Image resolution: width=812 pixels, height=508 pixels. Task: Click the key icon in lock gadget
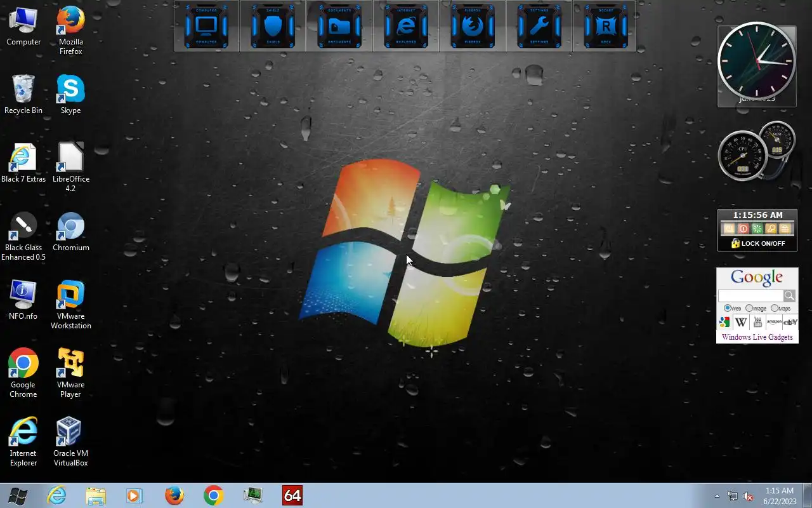[x=771, y=229]
